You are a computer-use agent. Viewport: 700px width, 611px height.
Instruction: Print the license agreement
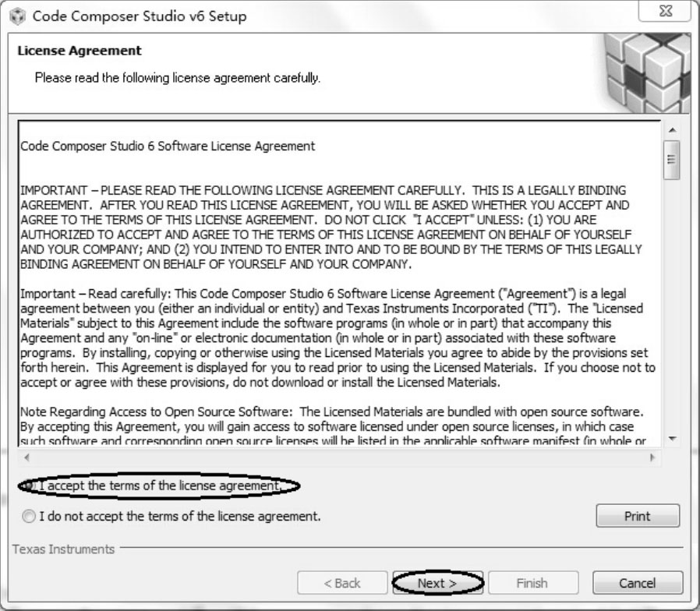point(638,517)
